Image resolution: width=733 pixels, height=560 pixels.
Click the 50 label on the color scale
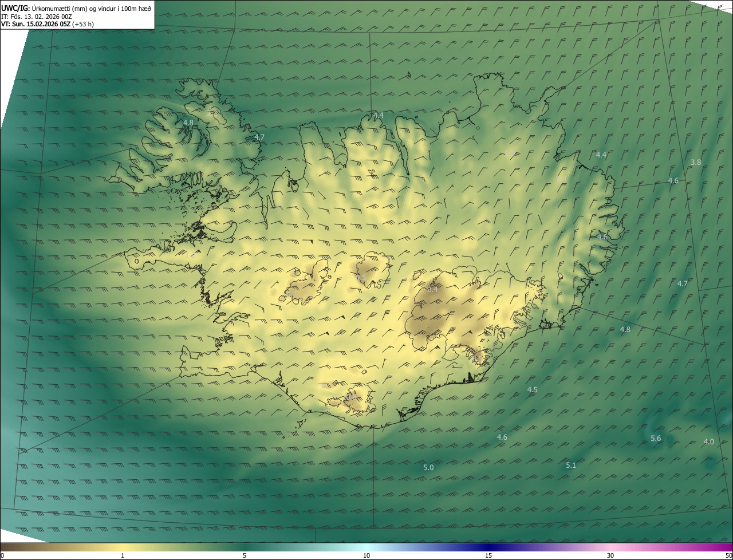pos(728,555)
